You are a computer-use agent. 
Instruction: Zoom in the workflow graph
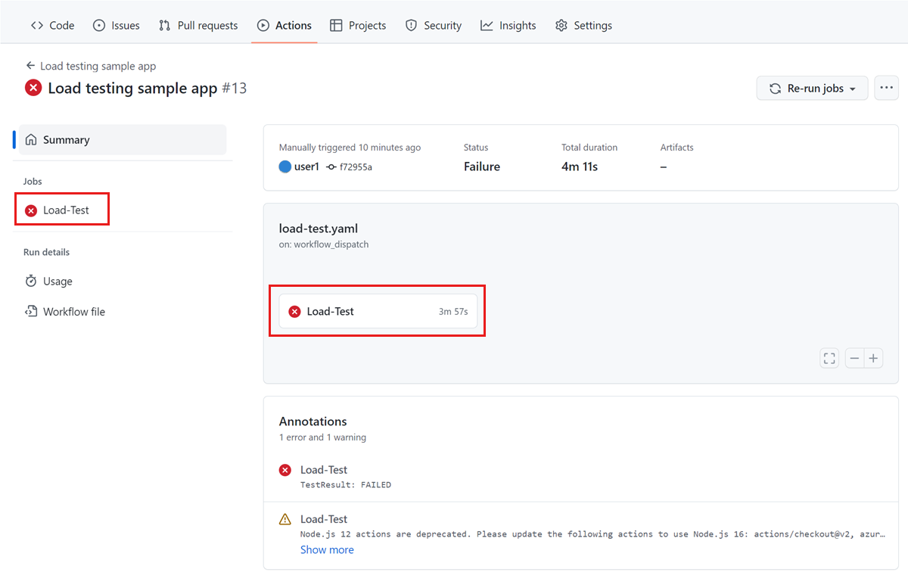coord(873,358)
